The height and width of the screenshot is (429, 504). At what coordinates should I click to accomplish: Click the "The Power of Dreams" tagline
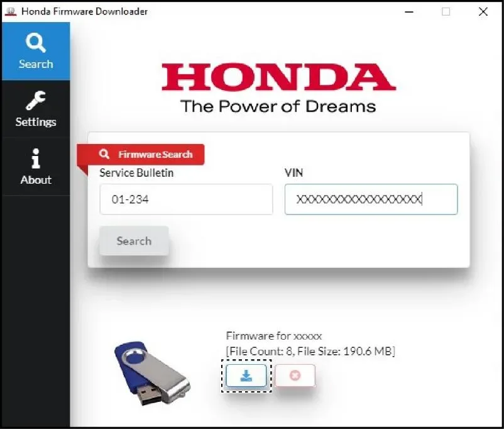278,106
